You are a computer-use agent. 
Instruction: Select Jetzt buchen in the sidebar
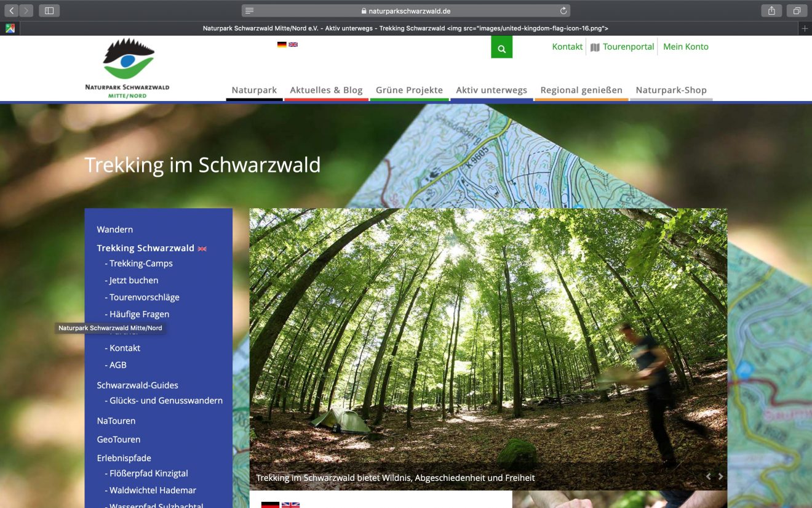click(133, 280)
